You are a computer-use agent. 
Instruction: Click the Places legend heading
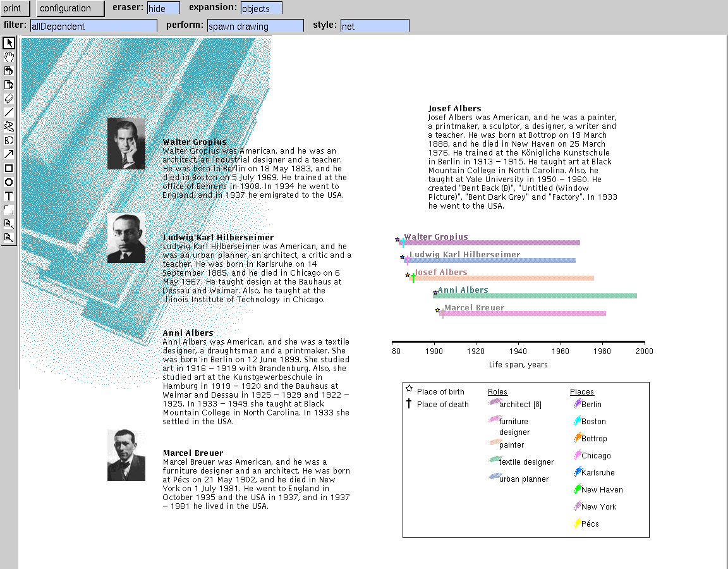coord(582,392)
